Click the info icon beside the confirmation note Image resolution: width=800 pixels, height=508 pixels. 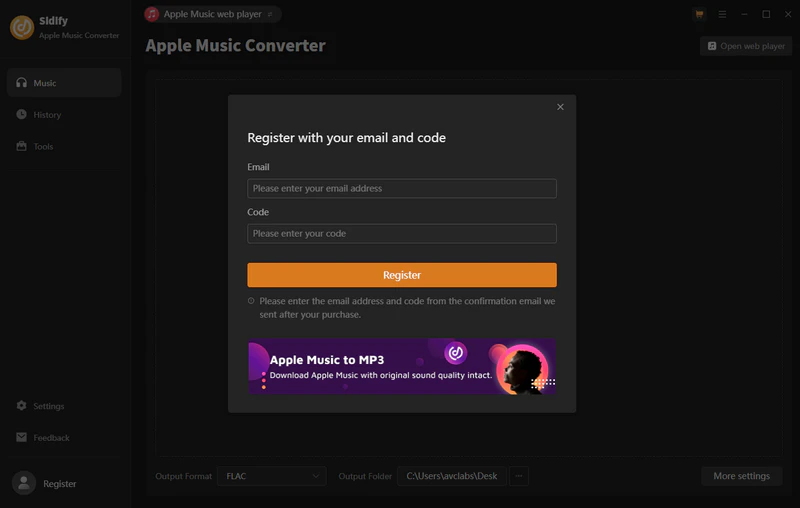click(x=251, y=301)
